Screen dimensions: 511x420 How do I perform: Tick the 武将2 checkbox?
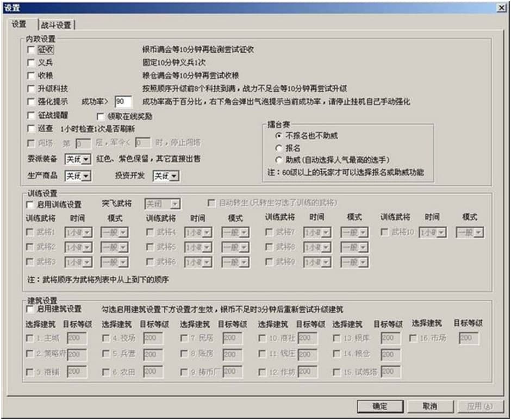point(30,247)
